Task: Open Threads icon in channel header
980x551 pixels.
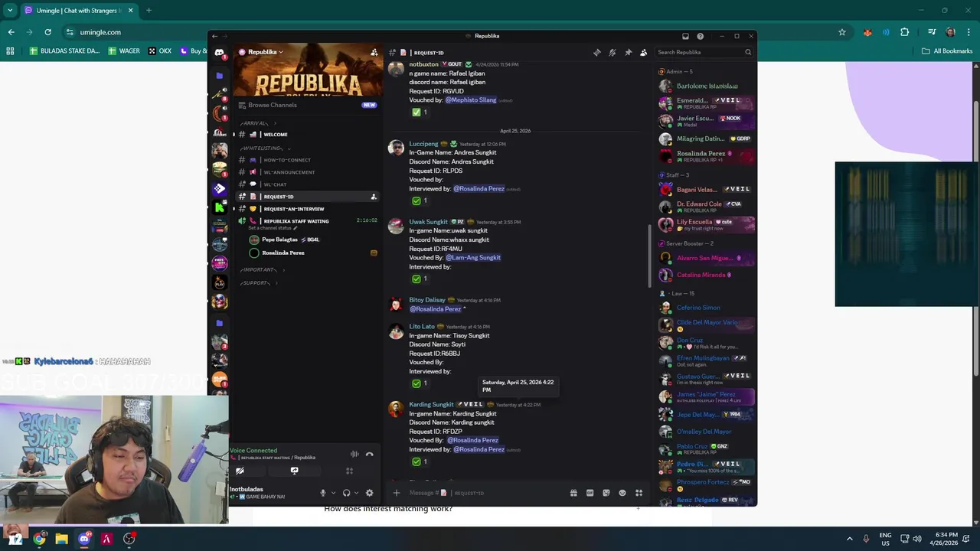Action: 597,53
